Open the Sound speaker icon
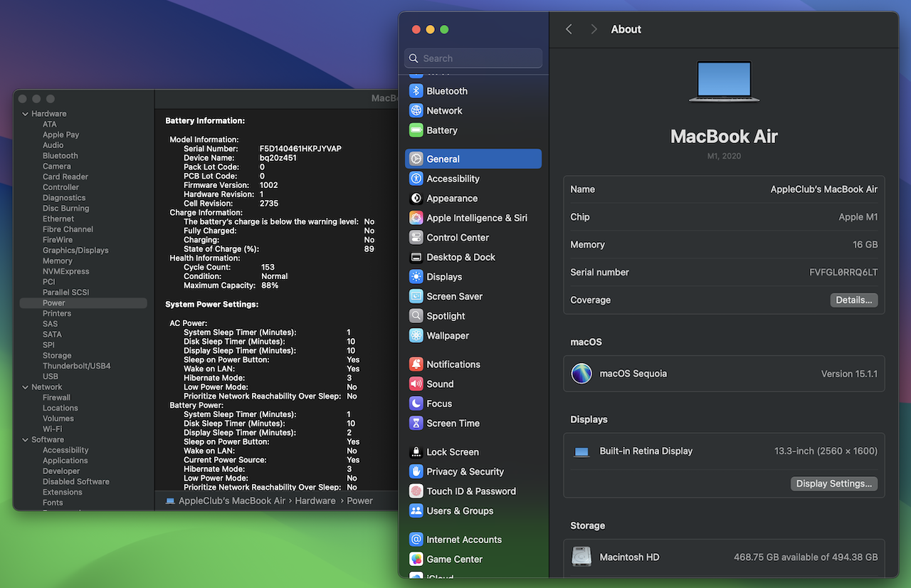The width and height of the screenshot is (911, 588). 416,384
